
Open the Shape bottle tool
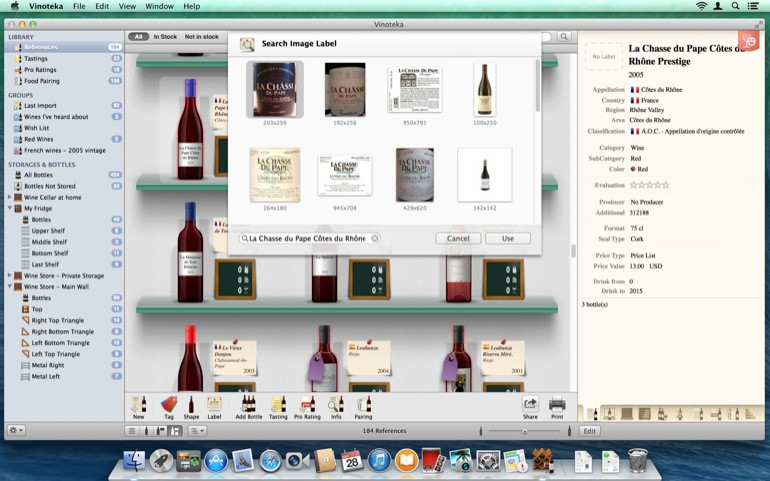pyautogui.click(x=191, y=407)
